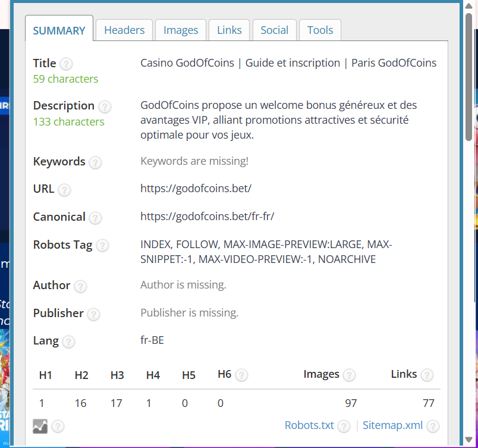Click the vertical scrollbar thumb

469,77
